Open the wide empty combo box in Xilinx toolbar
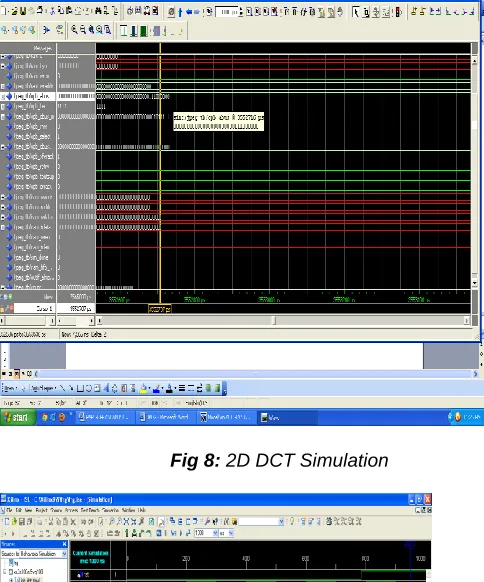Image resolution: width=484 pixels, height=582 pixels. pos(261,521)
